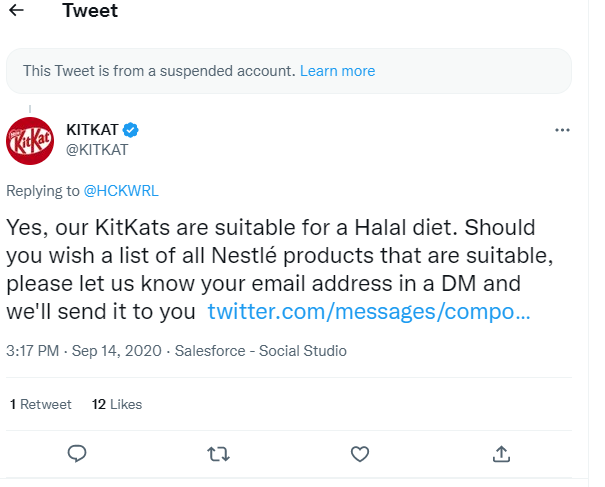Click the share upload icon
Image resolution: width=605 pixels, height=487 pixels.
tap(502, 454)
